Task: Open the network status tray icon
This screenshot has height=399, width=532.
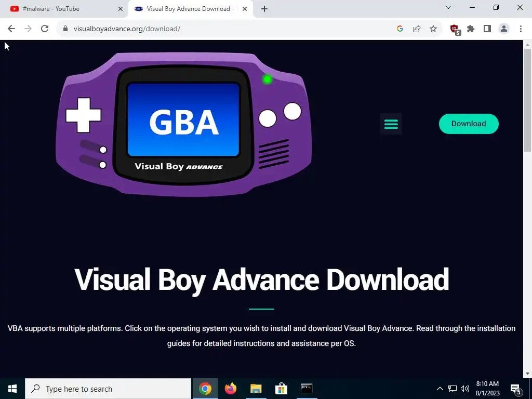Action: click(x=453, y=389)
